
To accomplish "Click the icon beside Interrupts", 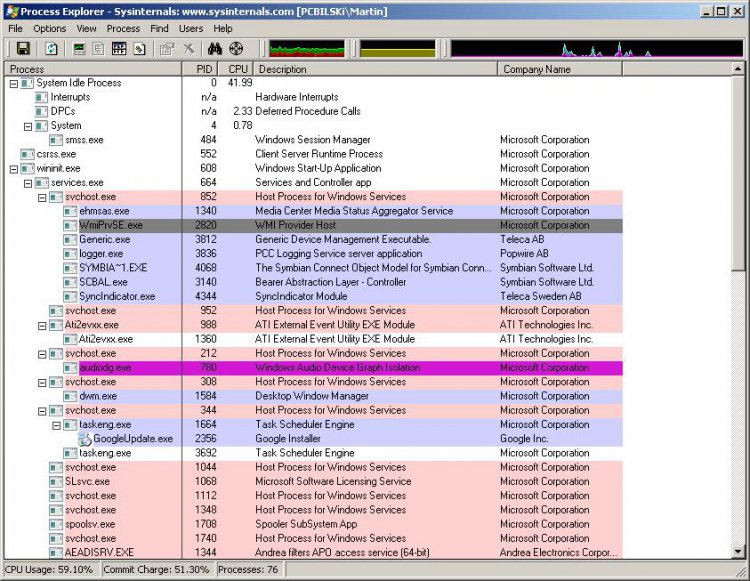I will (42, 97).
